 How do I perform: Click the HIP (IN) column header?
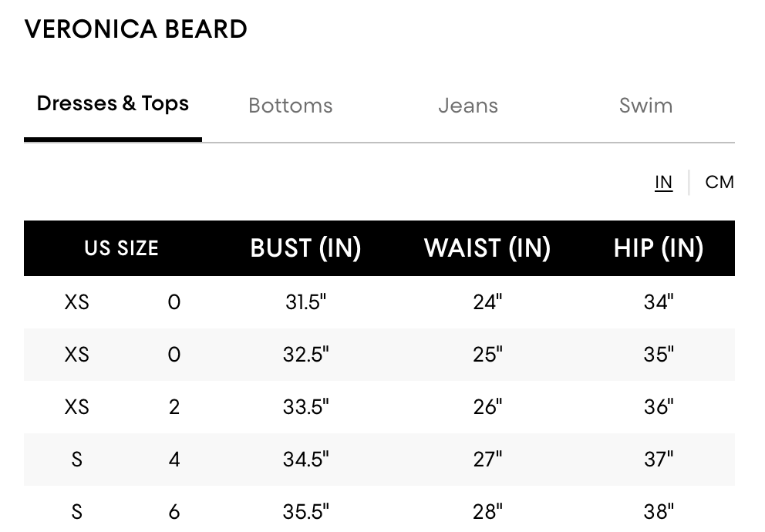pyautogui.click(x=659, y=248)
